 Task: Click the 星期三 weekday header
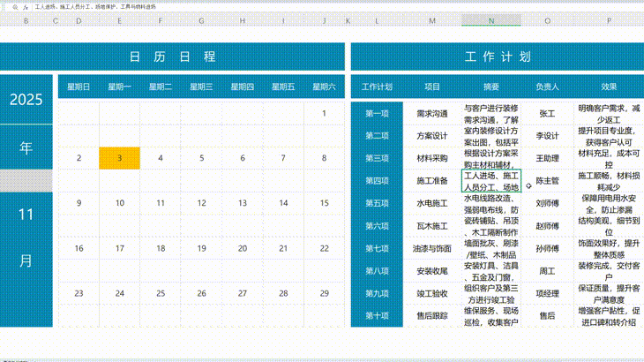pos(202,87)
